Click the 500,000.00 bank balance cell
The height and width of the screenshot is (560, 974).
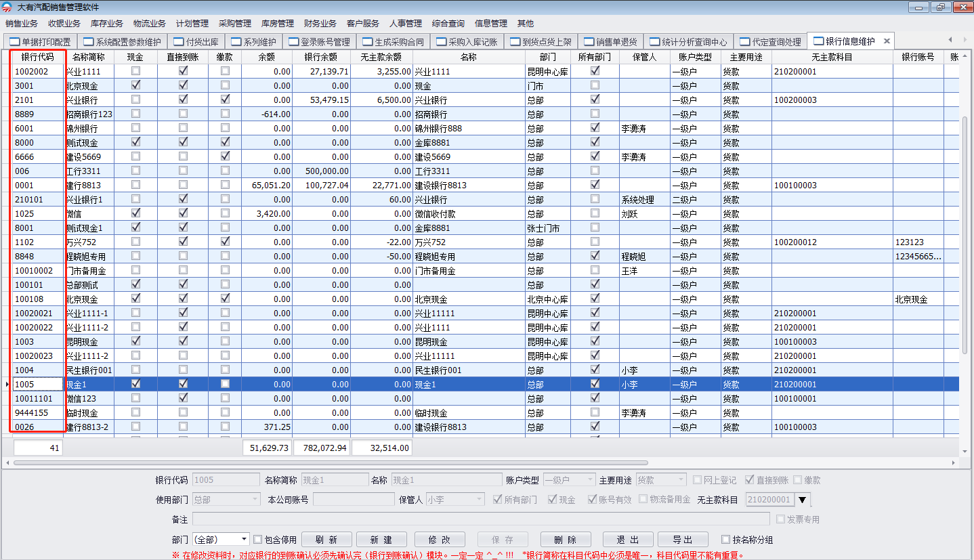click(x=321, y=171)
